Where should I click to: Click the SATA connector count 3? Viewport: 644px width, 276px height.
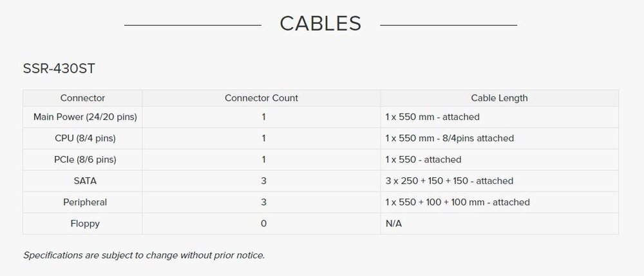pyautogui.click(x=263, y=181)
